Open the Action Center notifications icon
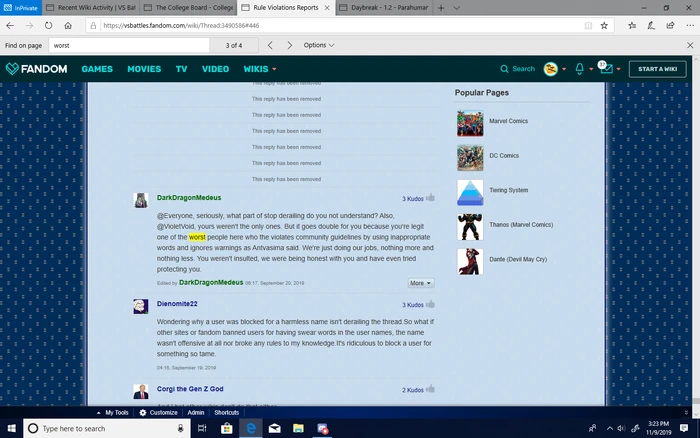 tap(683, 429)
